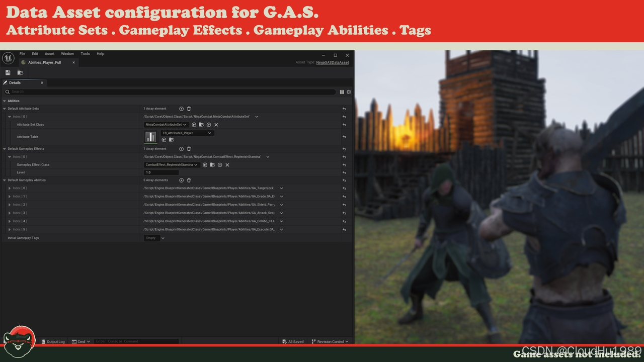Viewport: 644px width, 362px height.
Task: Reset Attribute Table row to default
Action: [344, 137]
